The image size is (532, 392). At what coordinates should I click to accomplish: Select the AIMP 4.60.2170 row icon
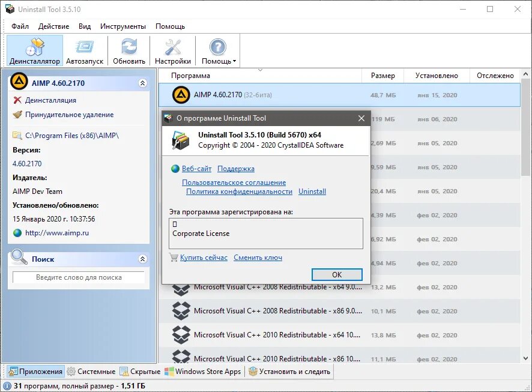(181, 95)
